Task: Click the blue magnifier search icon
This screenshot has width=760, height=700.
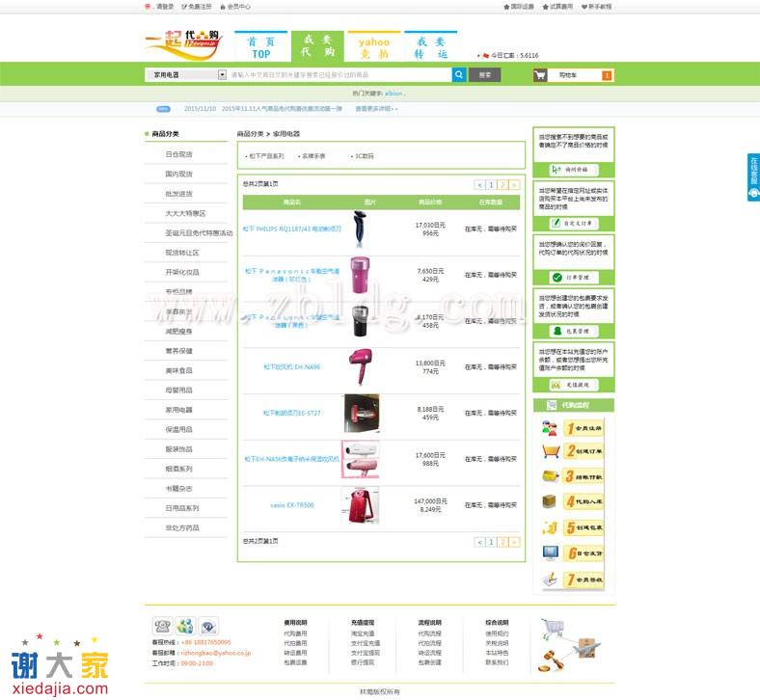Action: tap(459, 74)
